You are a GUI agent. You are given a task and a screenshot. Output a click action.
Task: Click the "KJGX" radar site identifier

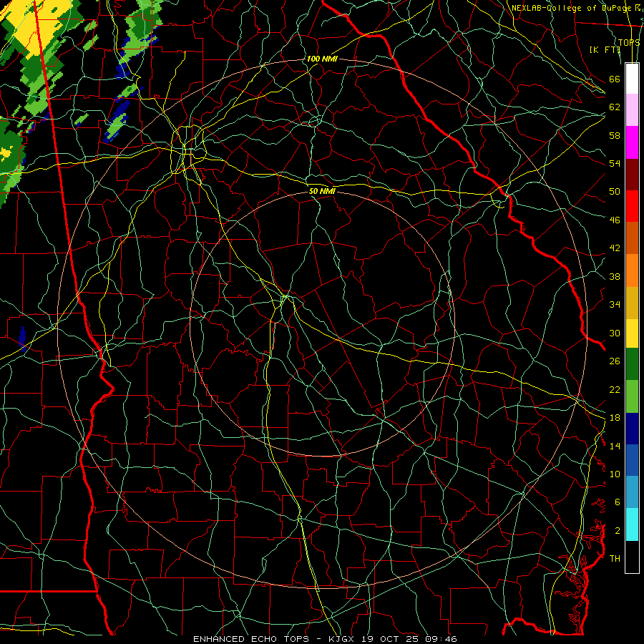[341, 639]
